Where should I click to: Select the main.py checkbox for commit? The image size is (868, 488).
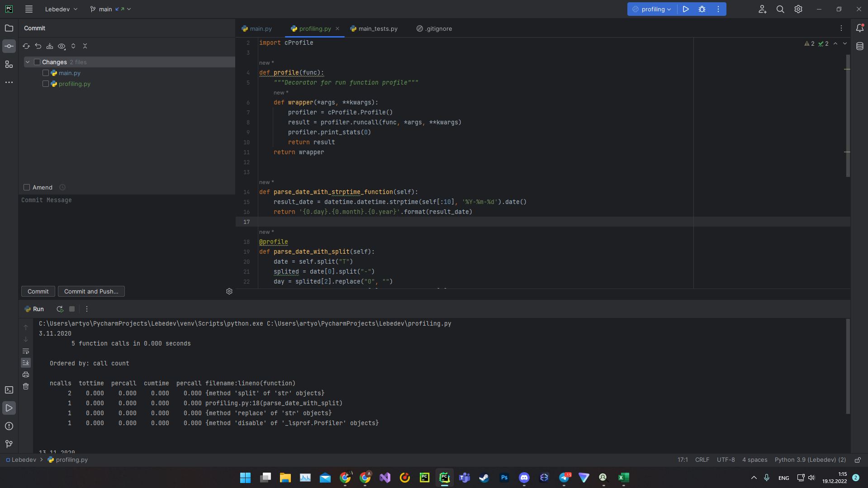[45, 72]
